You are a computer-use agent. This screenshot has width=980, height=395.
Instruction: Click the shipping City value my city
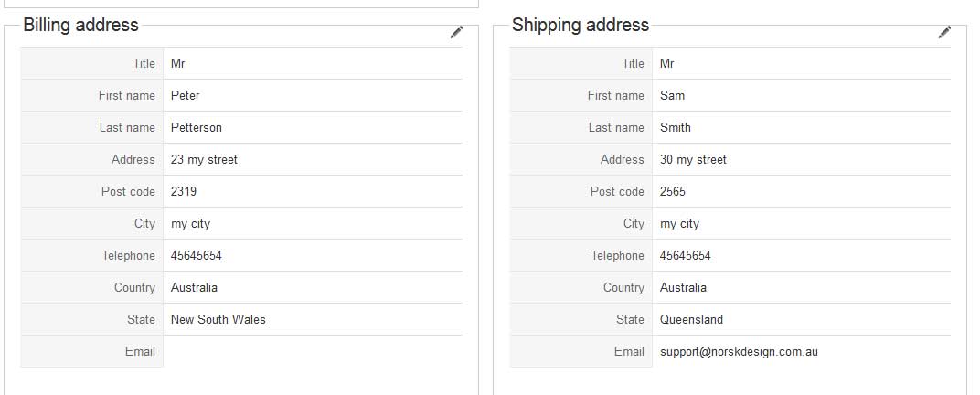679,224
